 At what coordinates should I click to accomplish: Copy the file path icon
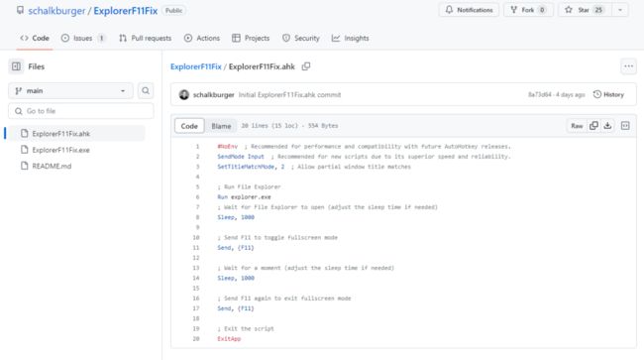pos(306,66)
